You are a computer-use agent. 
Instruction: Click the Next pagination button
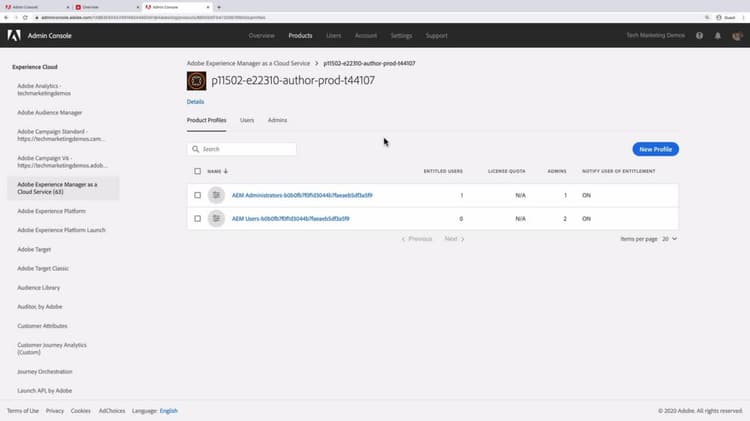tap(454, 239)
